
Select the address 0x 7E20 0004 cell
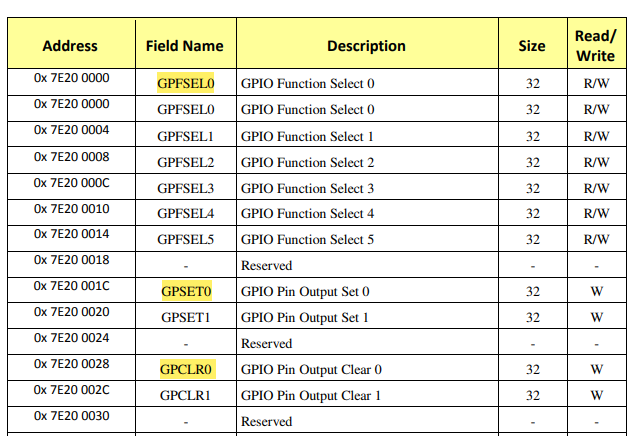pyautogui.click(x=72, y=131)
